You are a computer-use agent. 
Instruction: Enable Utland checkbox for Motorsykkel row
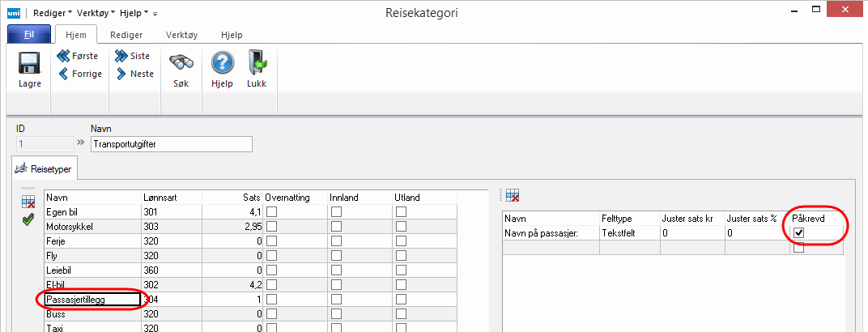(x=400, y=227)
